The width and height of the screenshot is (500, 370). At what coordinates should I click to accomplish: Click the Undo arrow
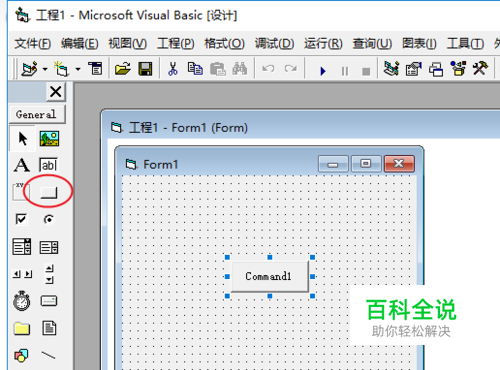(268, 69)
